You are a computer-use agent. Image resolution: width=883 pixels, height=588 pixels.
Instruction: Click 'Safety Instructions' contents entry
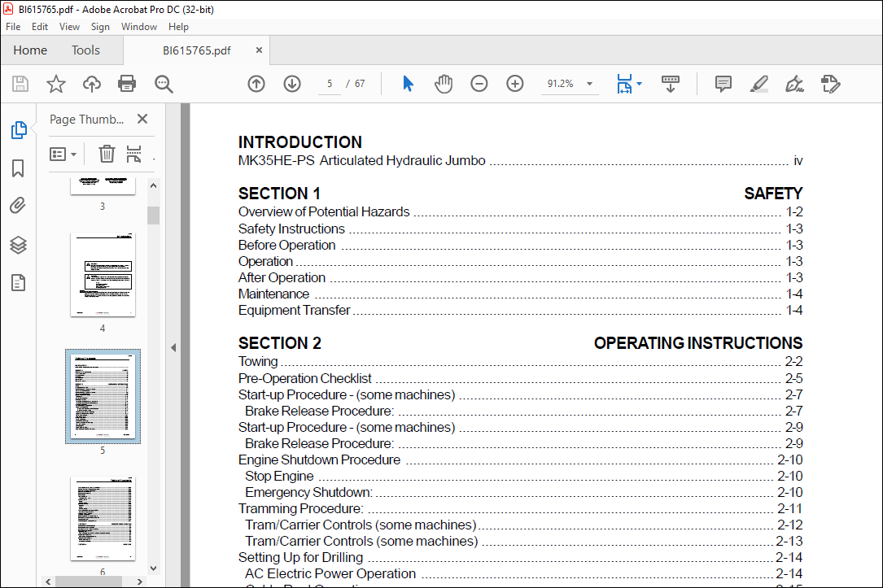coord(520,229)
